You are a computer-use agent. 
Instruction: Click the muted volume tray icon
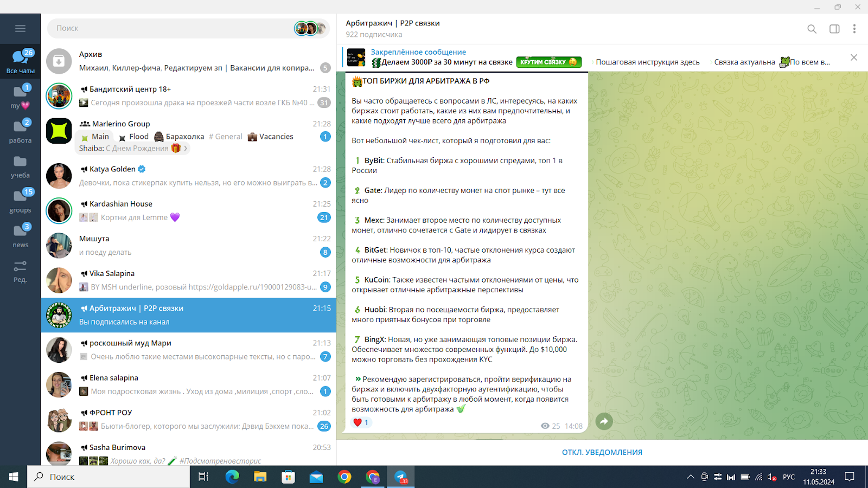tap(771, 477)
